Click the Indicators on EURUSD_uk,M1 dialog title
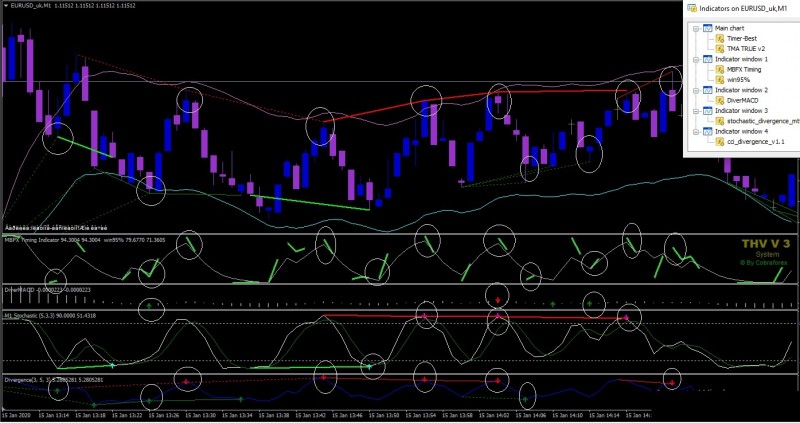 (x=743, y=8)
